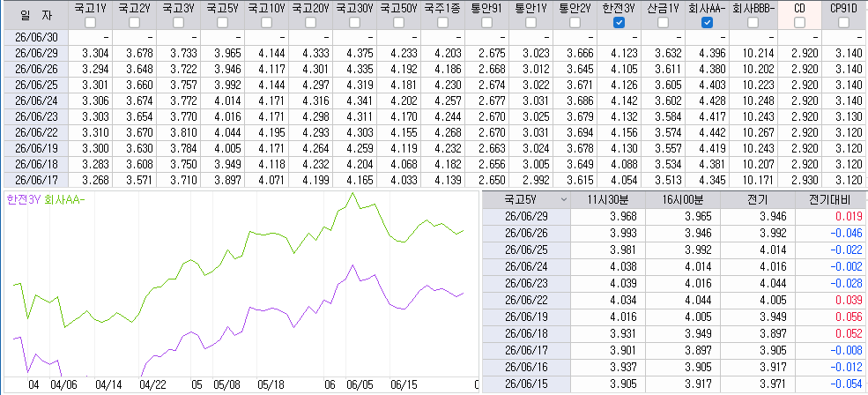868x395 pixels.
Task: Tick the CP91D column checkbox
Action: (843, 23)
